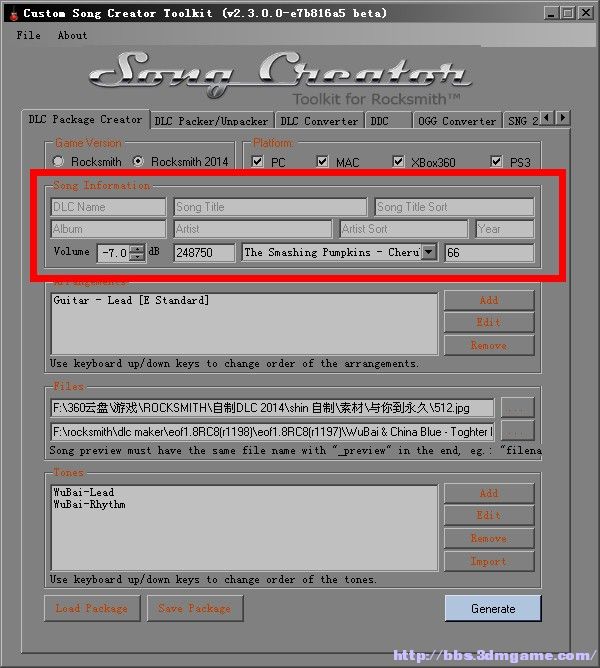
Task: Click the 512.jpg album art path field
Action: [272, 408]
